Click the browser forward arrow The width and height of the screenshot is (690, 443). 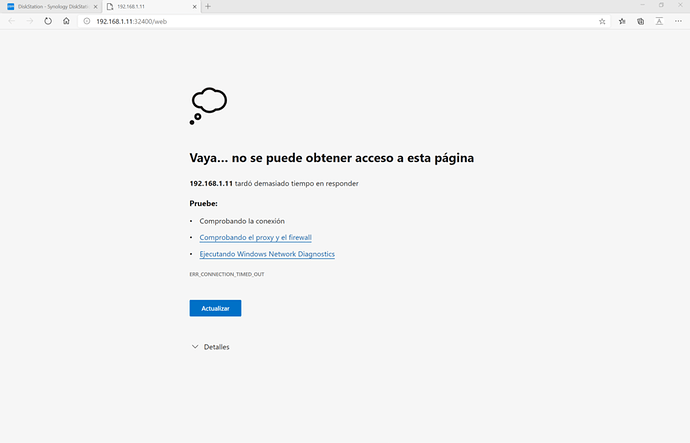[29, 21]
